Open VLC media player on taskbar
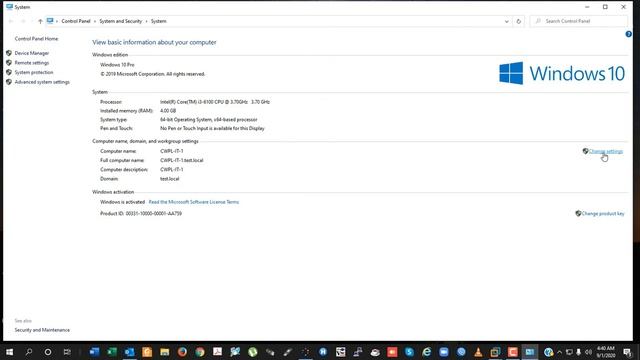This screenshot has height=360, width=640. [478, 352]
